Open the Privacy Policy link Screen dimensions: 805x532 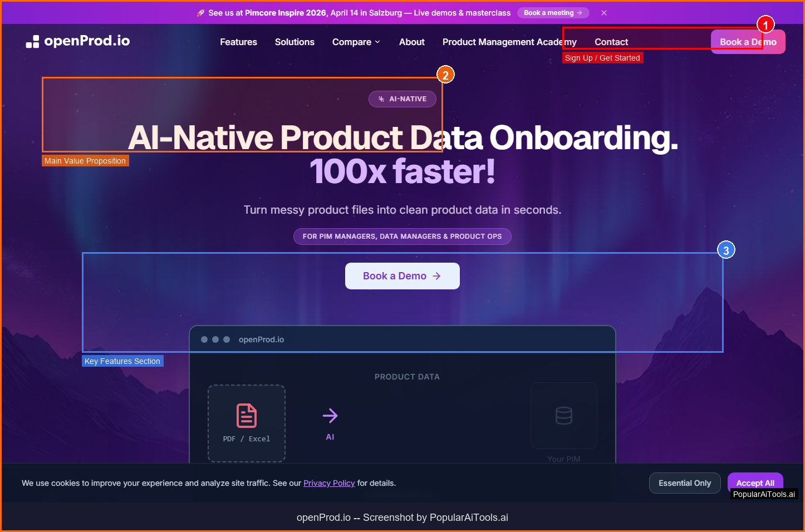(329, 483)
